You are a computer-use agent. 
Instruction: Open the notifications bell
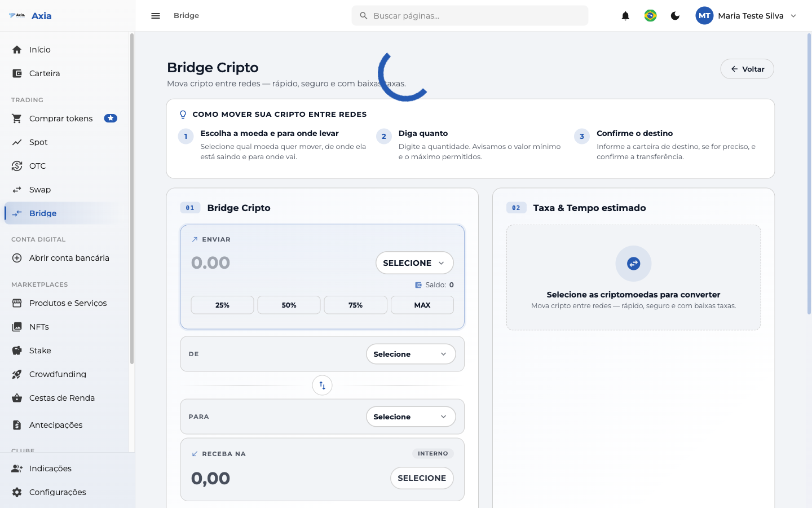pyautogui.click(x=625, y=16)
